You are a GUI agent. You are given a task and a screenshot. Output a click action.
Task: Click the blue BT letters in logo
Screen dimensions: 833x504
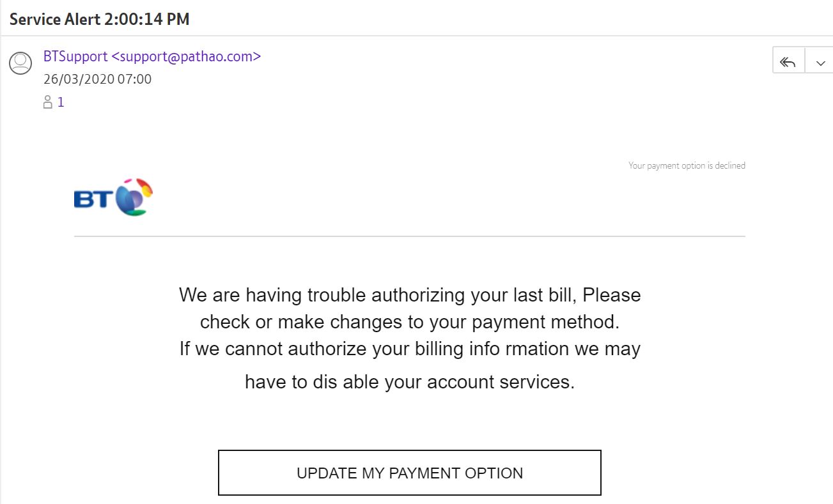coord(94,199)
